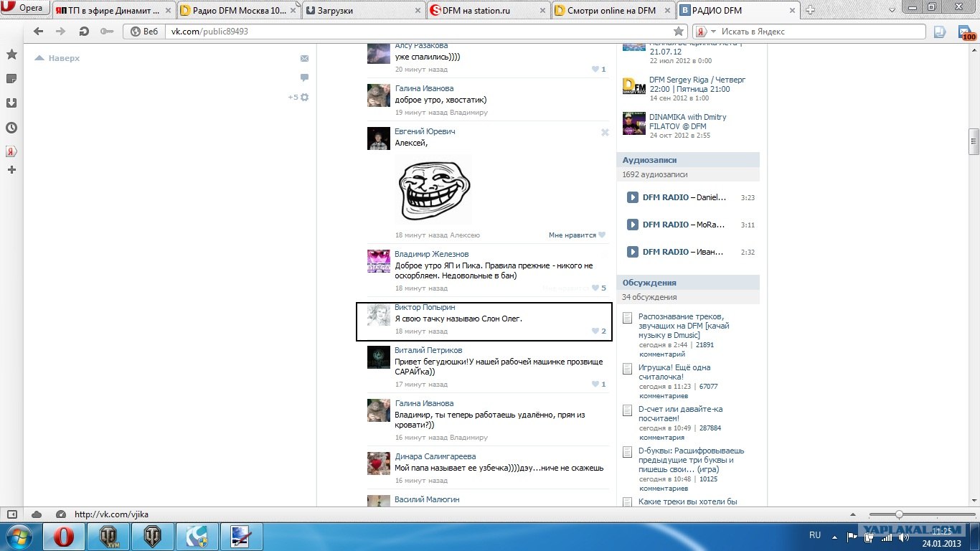Click the Opera Link cloud icon
The image size is (980, 551).
coord(37,514)
